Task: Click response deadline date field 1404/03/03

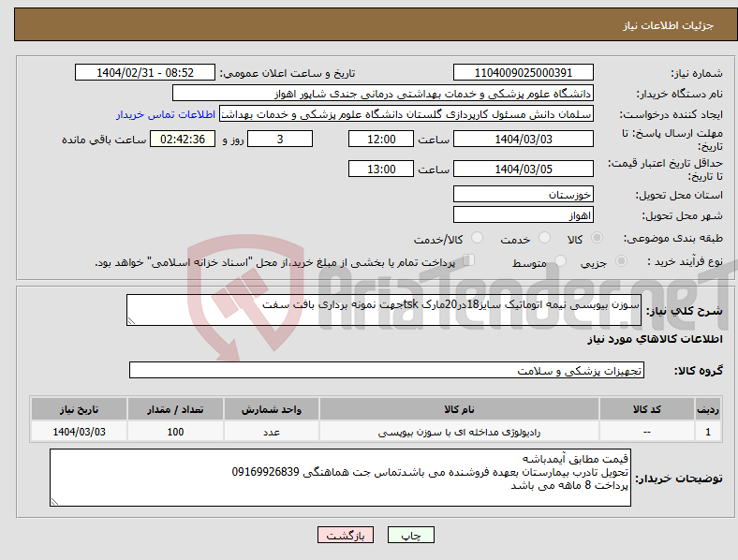Action: (523, 139)
